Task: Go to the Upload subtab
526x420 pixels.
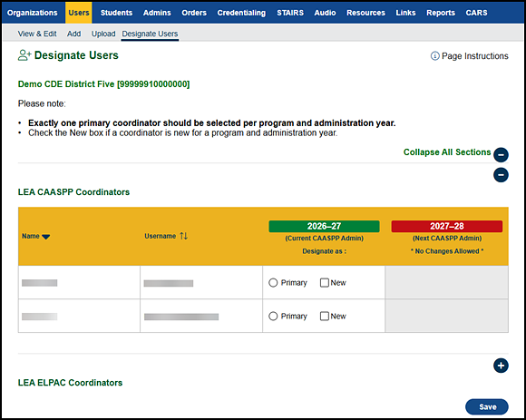Action: 103,34
